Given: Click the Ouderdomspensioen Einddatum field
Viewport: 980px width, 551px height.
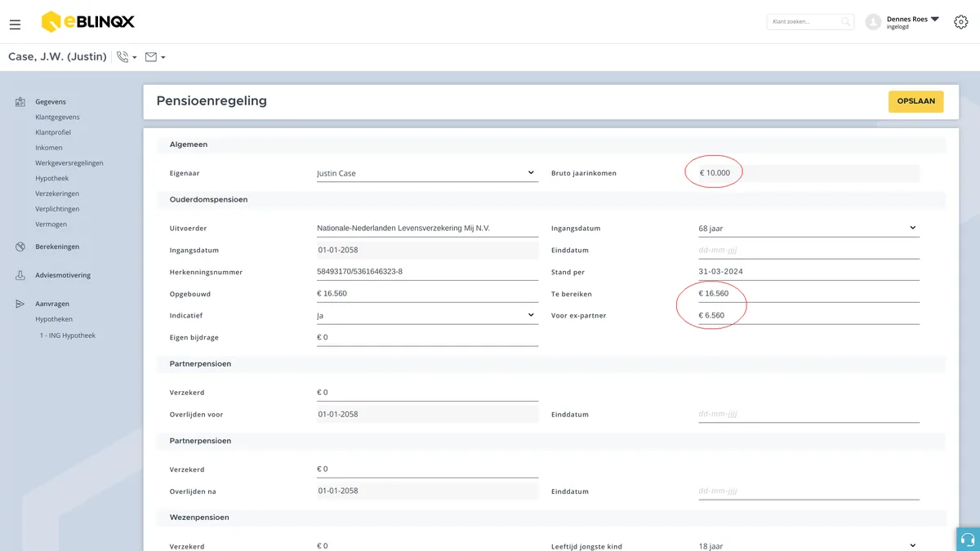Looking at the screenshot, I should [x=808, y=251].
